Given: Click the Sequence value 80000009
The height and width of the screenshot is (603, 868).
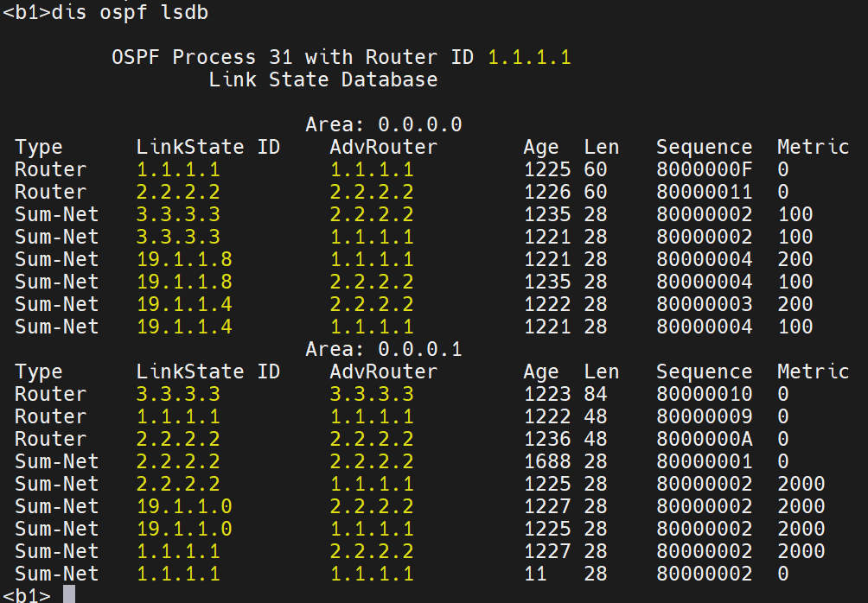Looking at the screenshot, I should click(x=704, y=416).
